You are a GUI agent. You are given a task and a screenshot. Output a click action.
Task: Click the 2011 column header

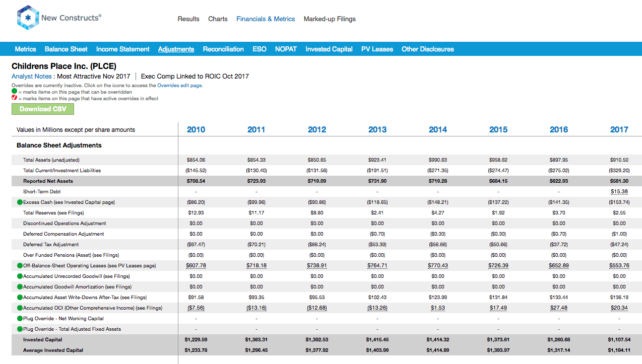coord(256,130)
